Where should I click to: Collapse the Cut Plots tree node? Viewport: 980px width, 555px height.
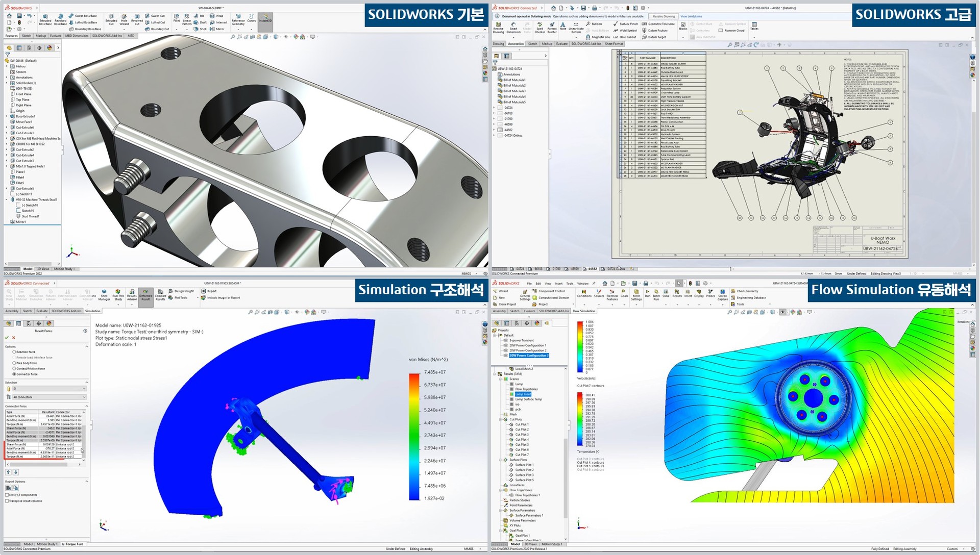(x=500, y=419)
